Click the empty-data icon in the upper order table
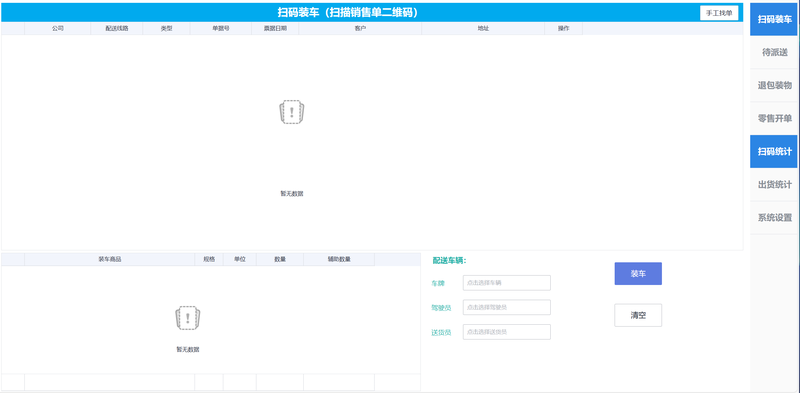 [292, 112]
